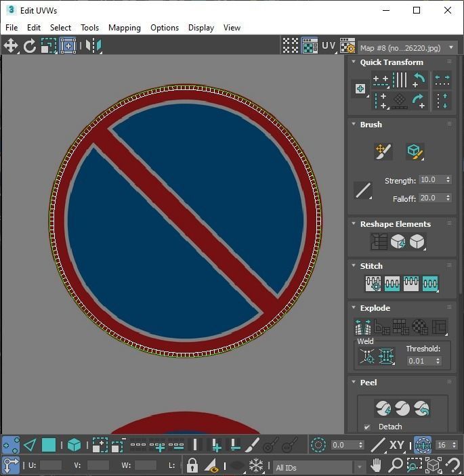Click the Strength spinner arrows
The height and width of the screenshot is (476, 464).
[448, 179]
